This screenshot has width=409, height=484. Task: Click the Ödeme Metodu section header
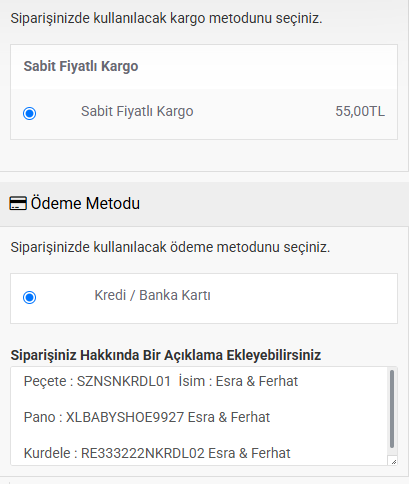pos(85,203)
